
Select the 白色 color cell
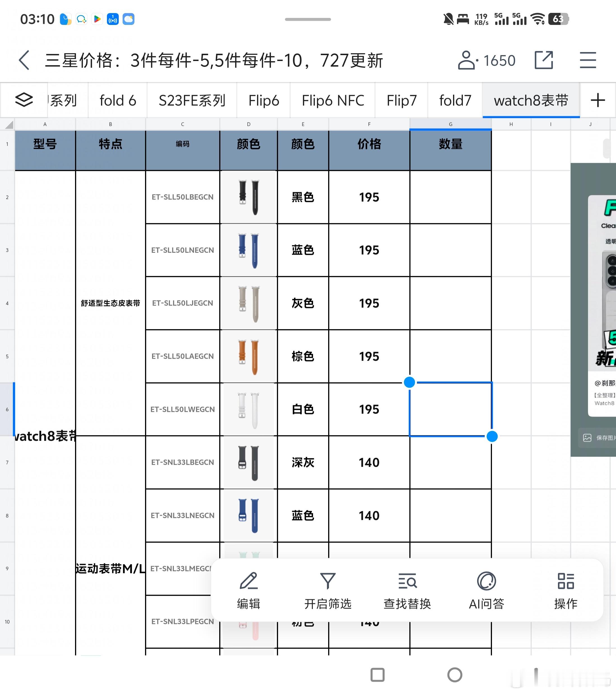click(303, 409)
